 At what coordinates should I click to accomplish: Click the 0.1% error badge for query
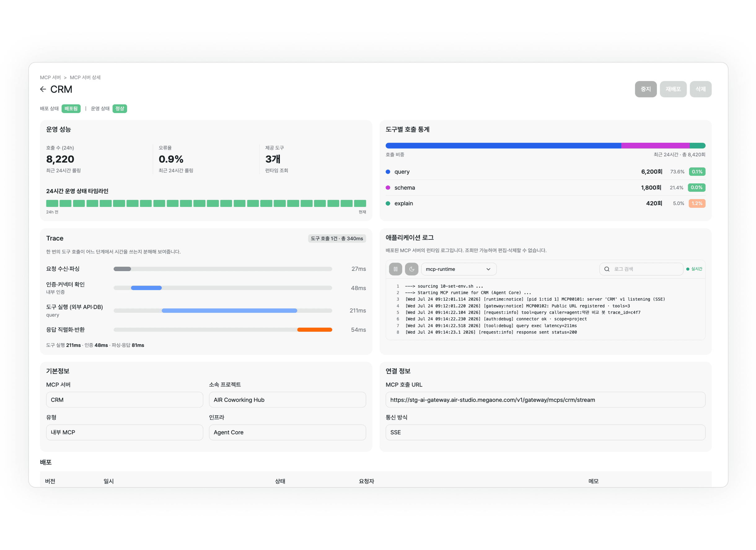pos(697,172)
